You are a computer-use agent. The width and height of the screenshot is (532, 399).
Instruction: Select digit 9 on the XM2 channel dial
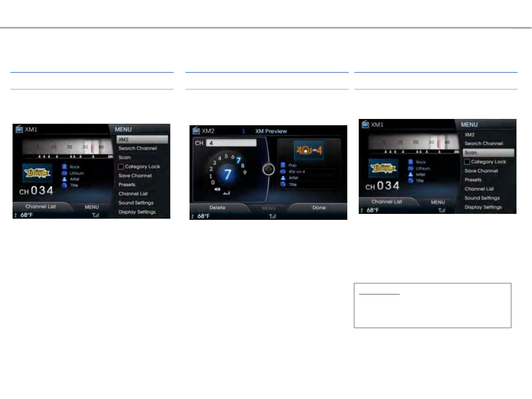pyautogui.click(x=245, y=173)
